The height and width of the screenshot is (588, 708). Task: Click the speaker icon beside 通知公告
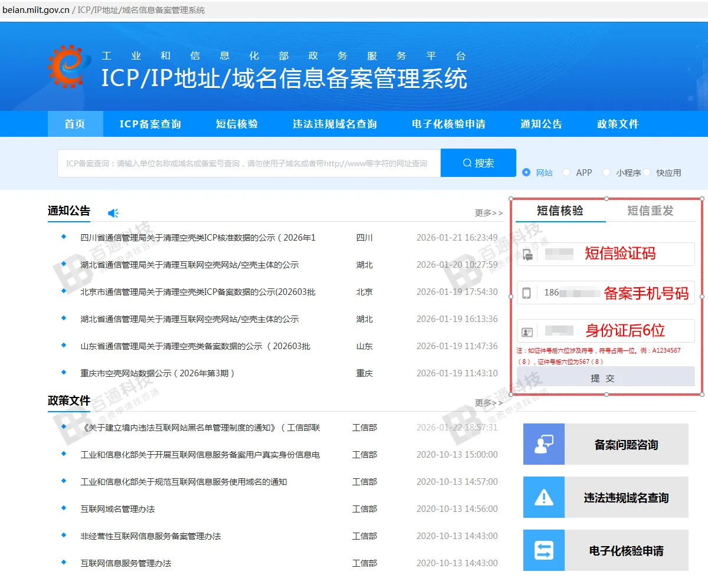coord(113,213)
